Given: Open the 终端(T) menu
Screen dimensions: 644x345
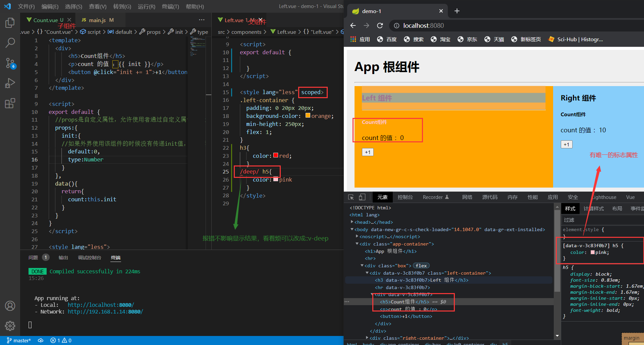Looking at the screenshot, I should pyautogui.click(x=170, y=6).
